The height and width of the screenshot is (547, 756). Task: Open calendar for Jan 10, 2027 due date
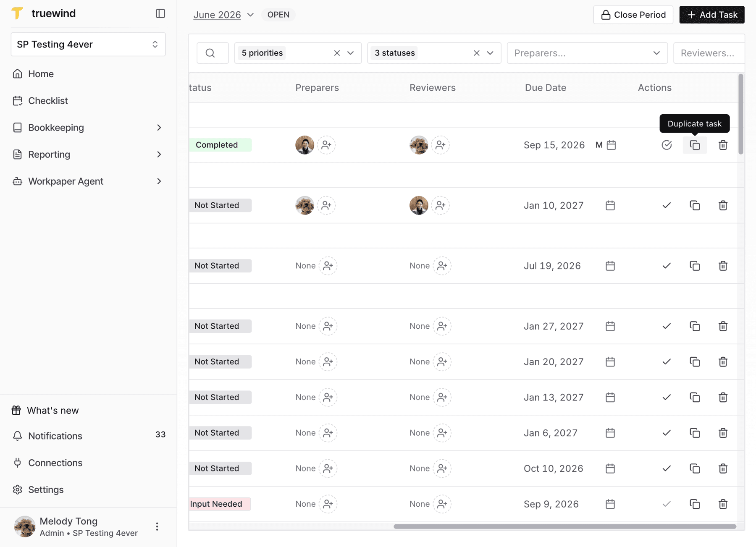point(610,205)
